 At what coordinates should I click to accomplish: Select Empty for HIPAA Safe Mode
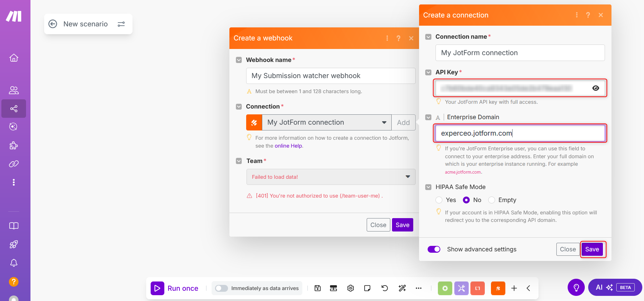pos(492,200)
